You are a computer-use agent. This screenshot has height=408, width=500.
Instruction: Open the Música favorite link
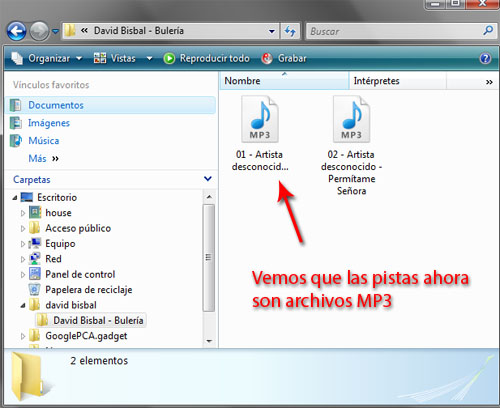pyautogui.click(x=44, y=141)
